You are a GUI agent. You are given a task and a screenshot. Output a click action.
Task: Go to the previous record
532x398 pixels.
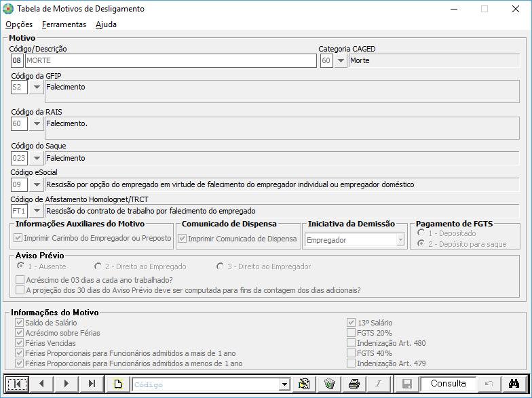pos(41,384)
